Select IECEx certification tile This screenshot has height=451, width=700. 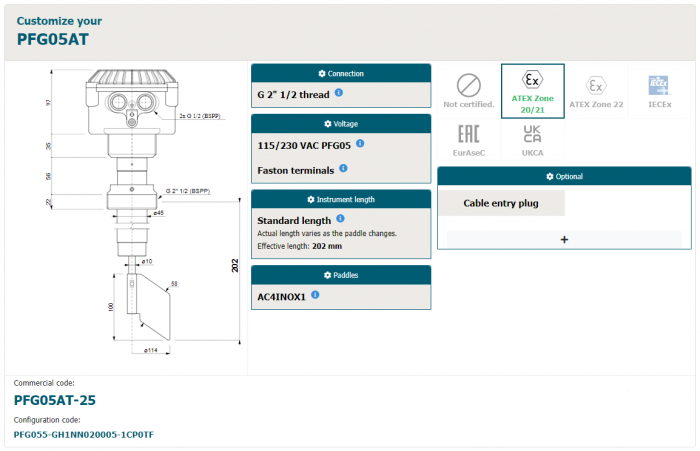pyautogui.click(x=659, y=90)
